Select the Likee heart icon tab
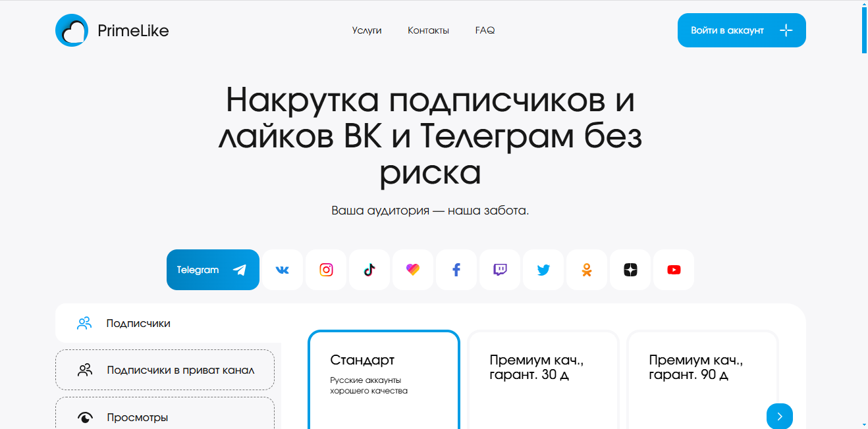The image size is (868, 429). 413,270
